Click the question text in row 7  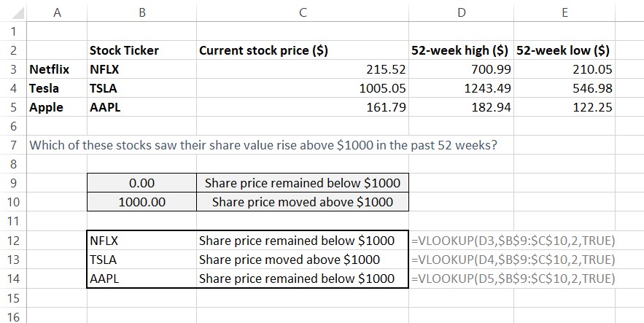pos(263,144)
